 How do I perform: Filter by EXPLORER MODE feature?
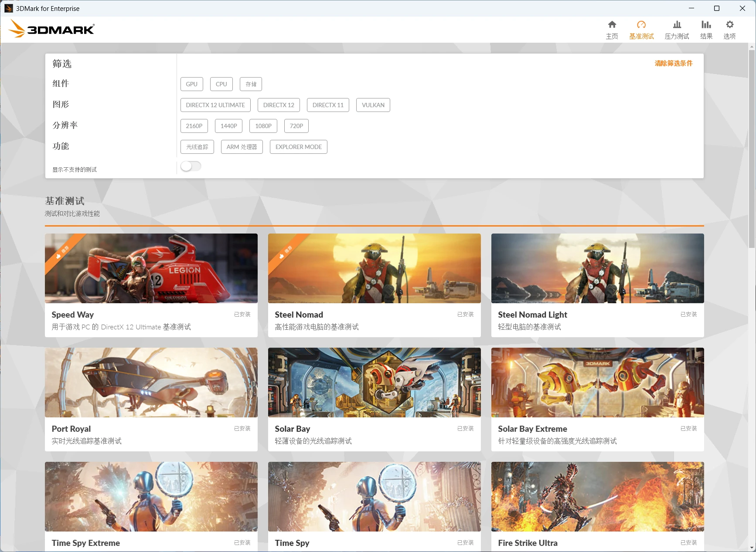(299, 147)
